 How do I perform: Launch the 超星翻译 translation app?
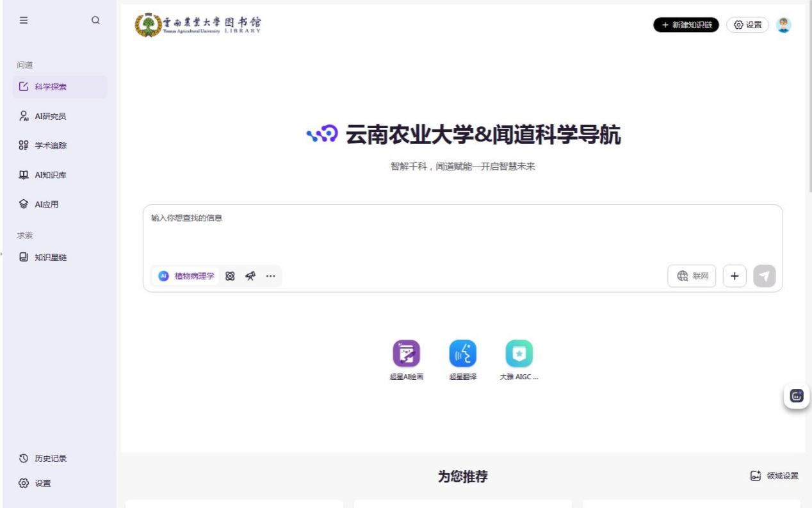[x=462, y=353]
